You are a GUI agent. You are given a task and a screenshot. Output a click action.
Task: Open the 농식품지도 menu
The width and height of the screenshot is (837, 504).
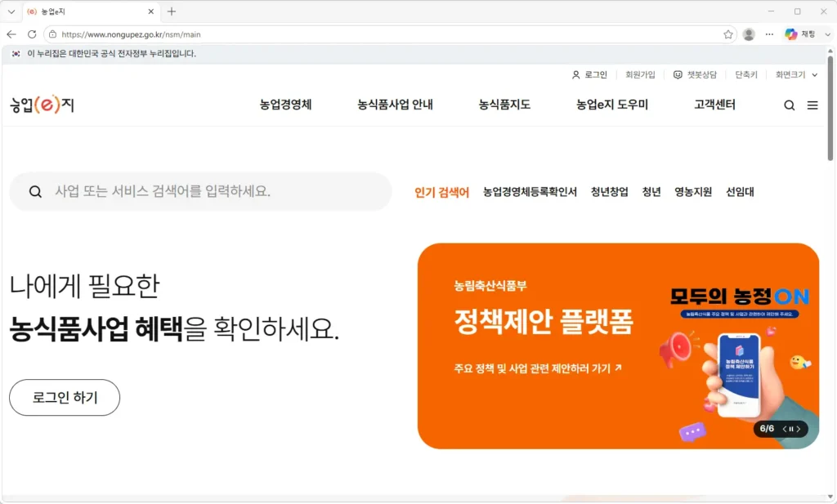[x=504, y=105]
